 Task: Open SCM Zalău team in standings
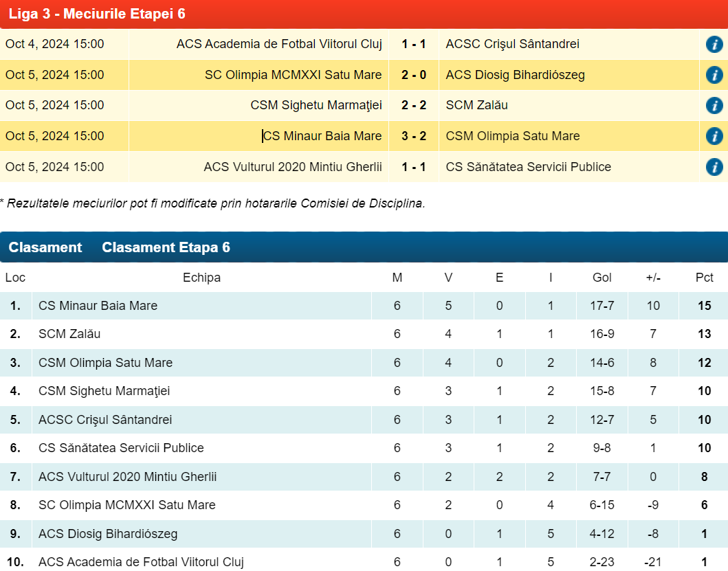pos(69,335)
